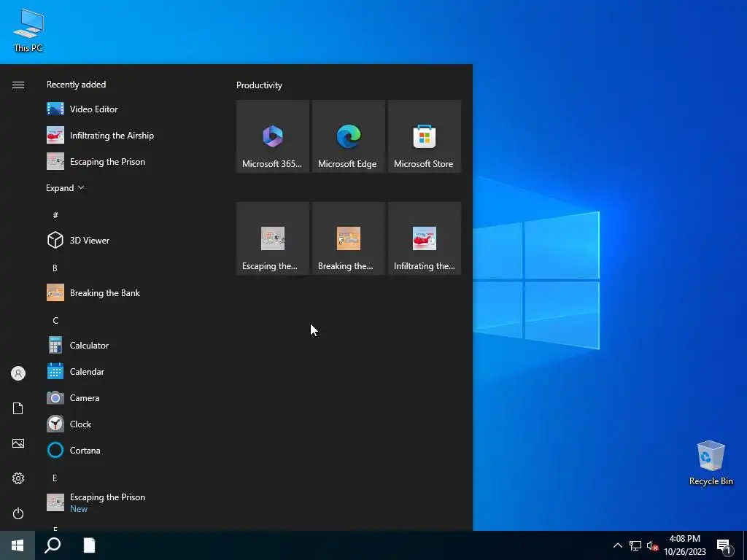Open Documents from Start sidebar
The image size is (747, 560).
pos(18,408)
